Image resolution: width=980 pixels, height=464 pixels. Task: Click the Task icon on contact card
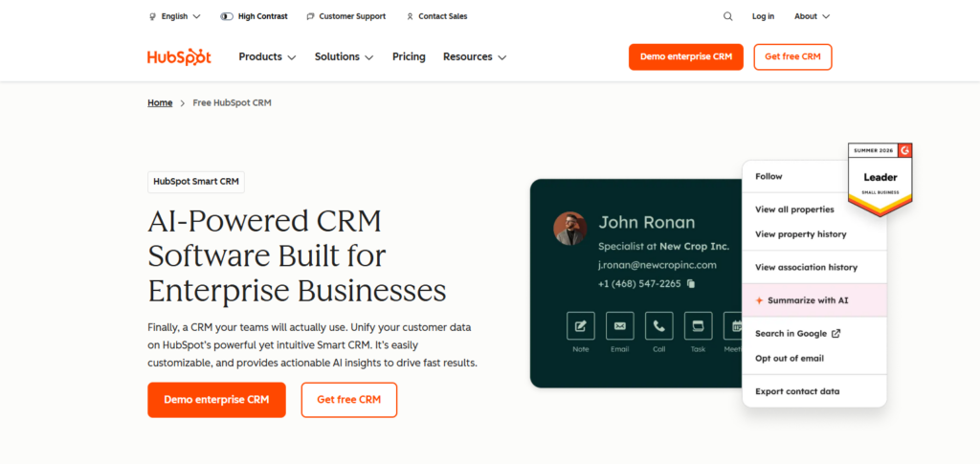point(698,326)
